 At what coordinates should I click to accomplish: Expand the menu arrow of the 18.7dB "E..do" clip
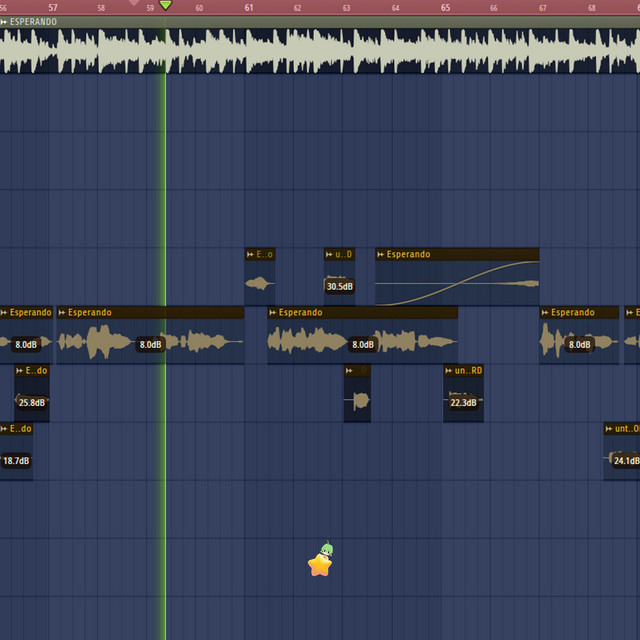pos(3,429)
